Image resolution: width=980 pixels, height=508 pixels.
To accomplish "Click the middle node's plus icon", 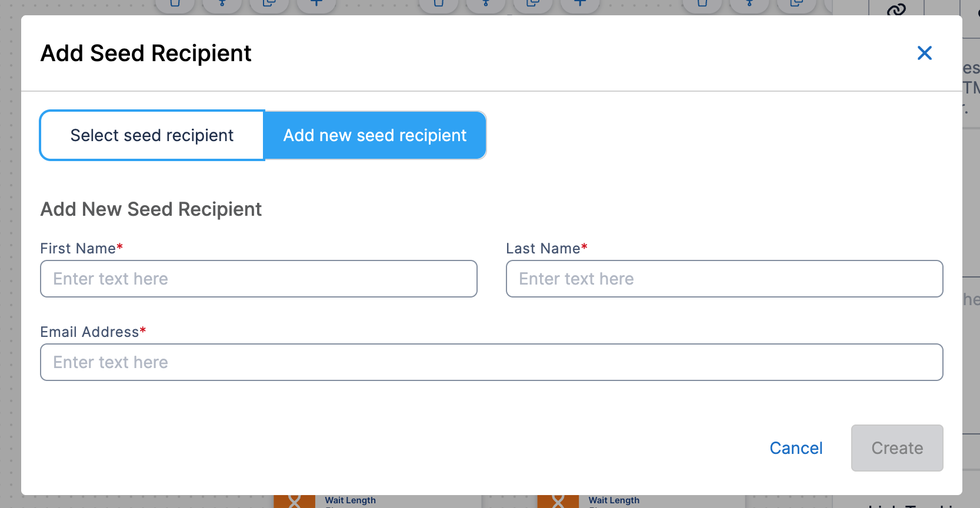I will [x=580, y=5].
